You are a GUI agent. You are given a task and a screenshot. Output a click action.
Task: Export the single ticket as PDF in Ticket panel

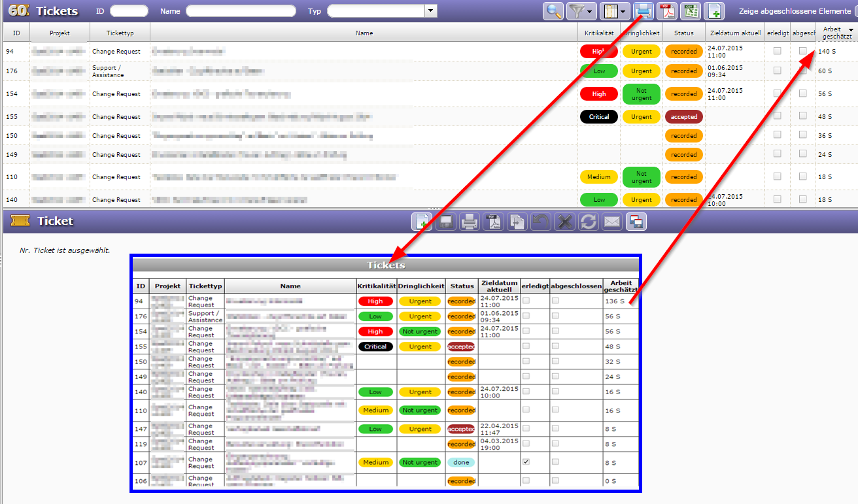click(x=493, y=222)
